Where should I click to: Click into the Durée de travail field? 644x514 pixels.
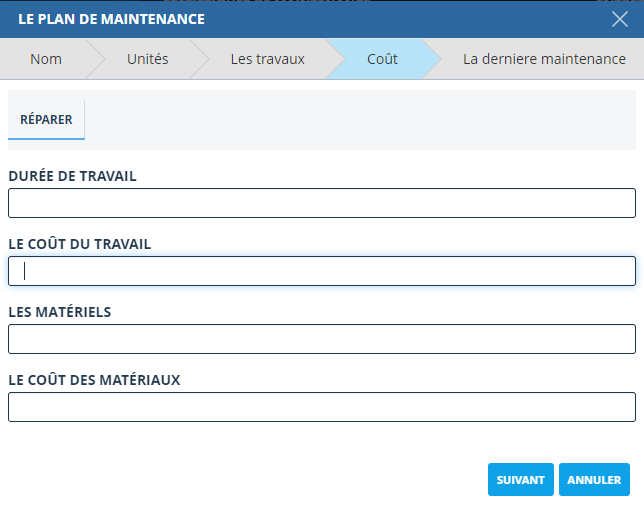coord(321,203)
